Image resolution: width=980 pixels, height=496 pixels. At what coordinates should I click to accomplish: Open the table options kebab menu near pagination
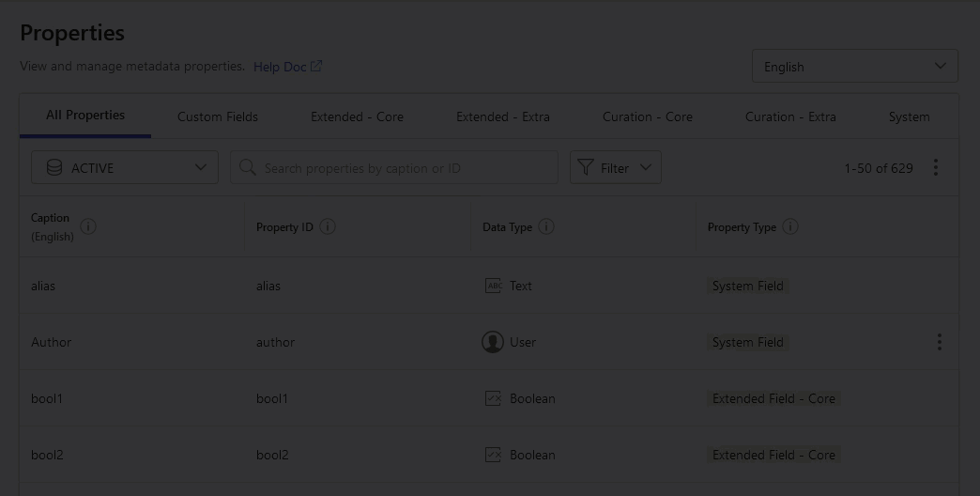pos(935,167)
